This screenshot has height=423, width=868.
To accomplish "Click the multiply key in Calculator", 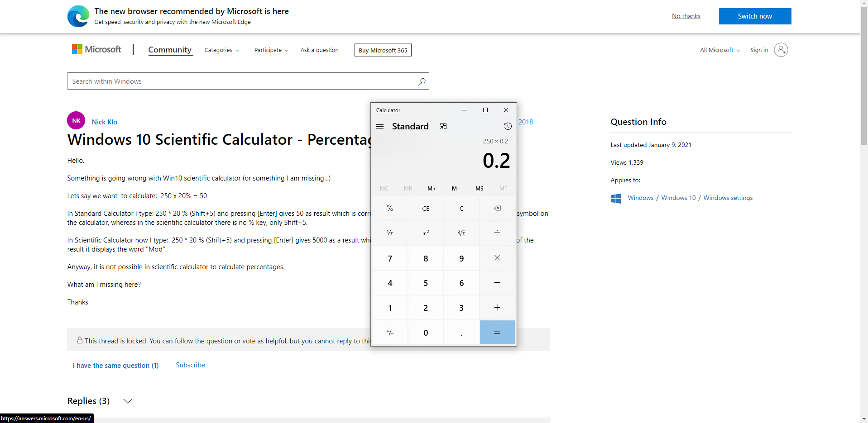I will tap(497, 258).
